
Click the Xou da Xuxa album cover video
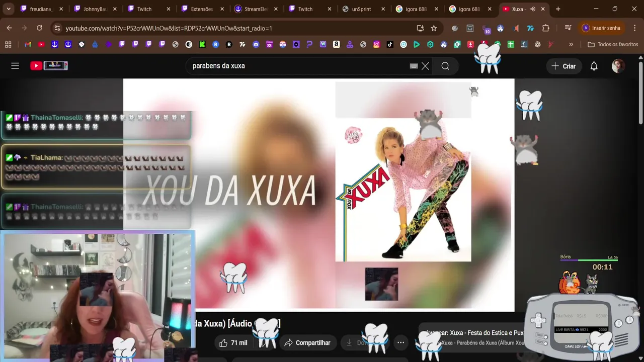(403, 190)
